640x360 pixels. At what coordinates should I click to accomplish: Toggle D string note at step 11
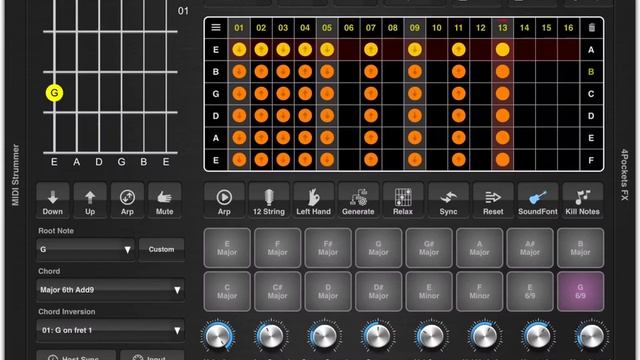coord(459,116)
